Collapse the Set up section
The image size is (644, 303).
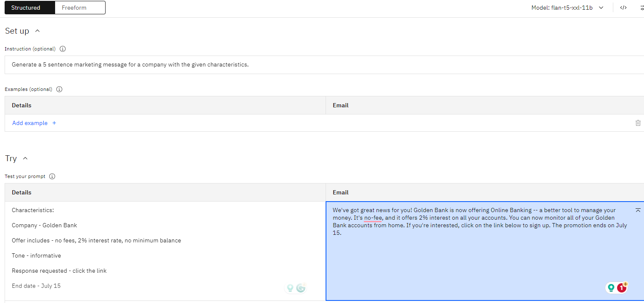(37, 31)
